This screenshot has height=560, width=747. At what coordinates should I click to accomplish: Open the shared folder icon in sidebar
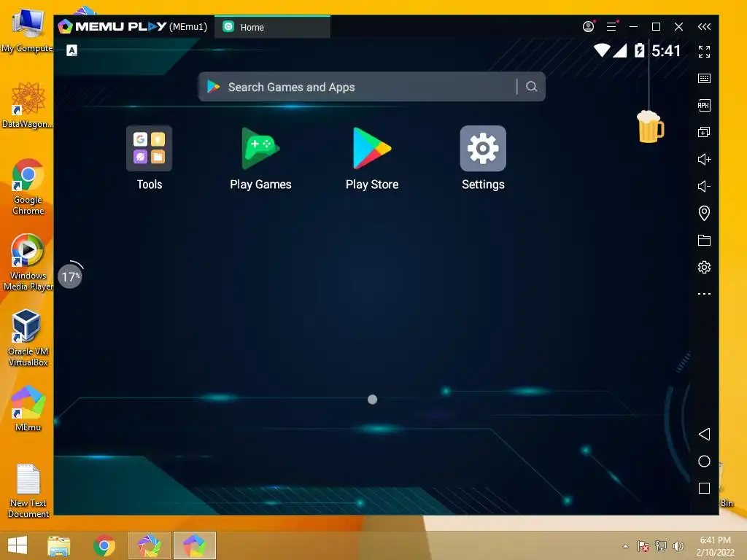click(704, 240)
